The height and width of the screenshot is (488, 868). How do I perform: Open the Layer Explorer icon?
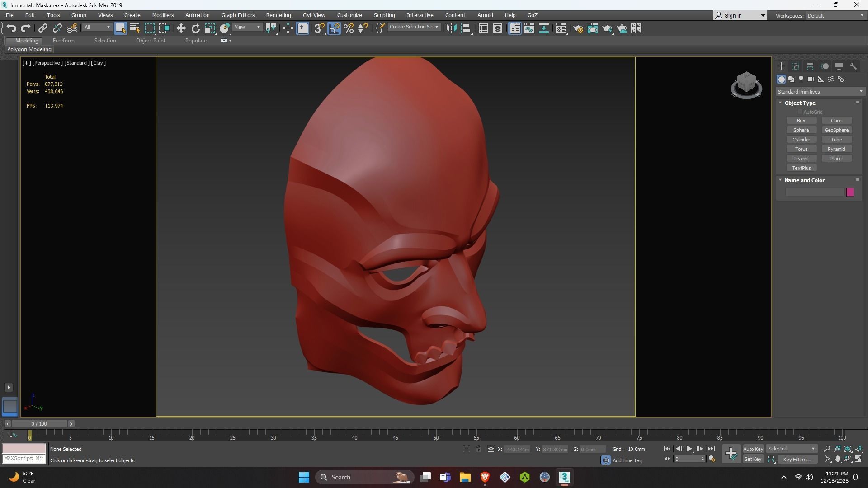[497, 28]
